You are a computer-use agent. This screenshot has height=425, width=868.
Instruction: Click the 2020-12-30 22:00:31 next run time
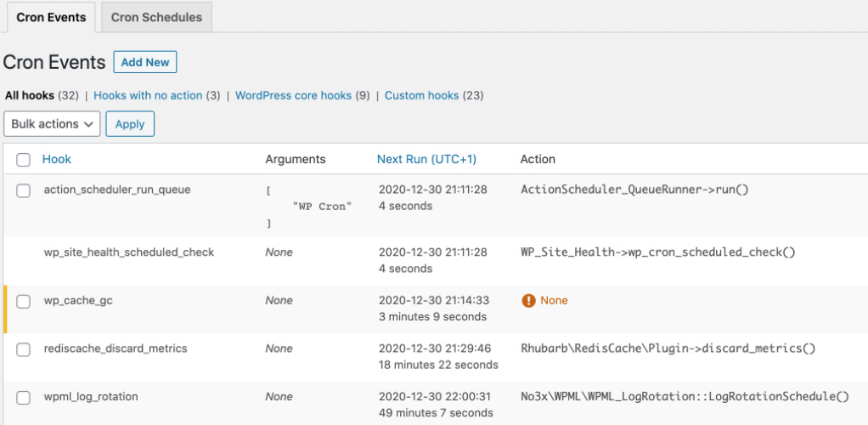click(435, 397)
